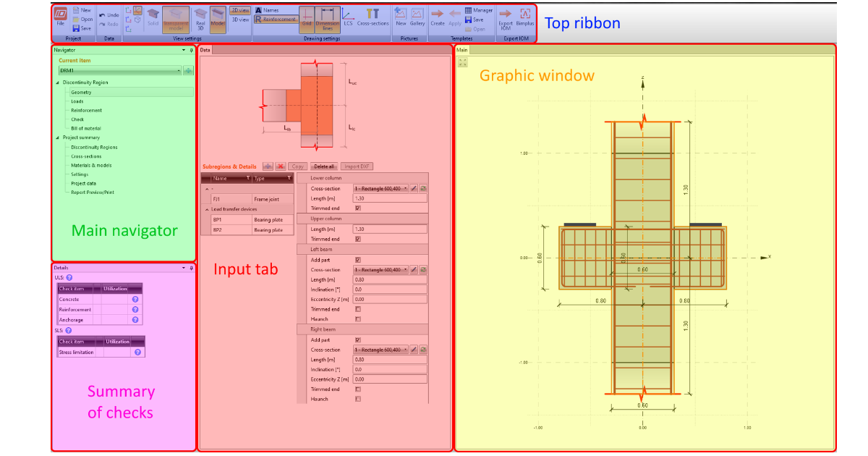Undo the last action
Screen dimensions: 868x456
click(109, 15)
